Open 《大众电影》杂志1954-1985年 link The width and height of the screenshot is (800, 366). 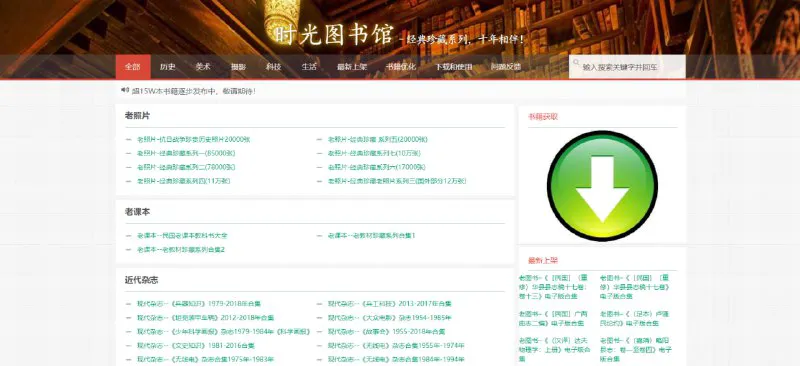coord(389,318)
